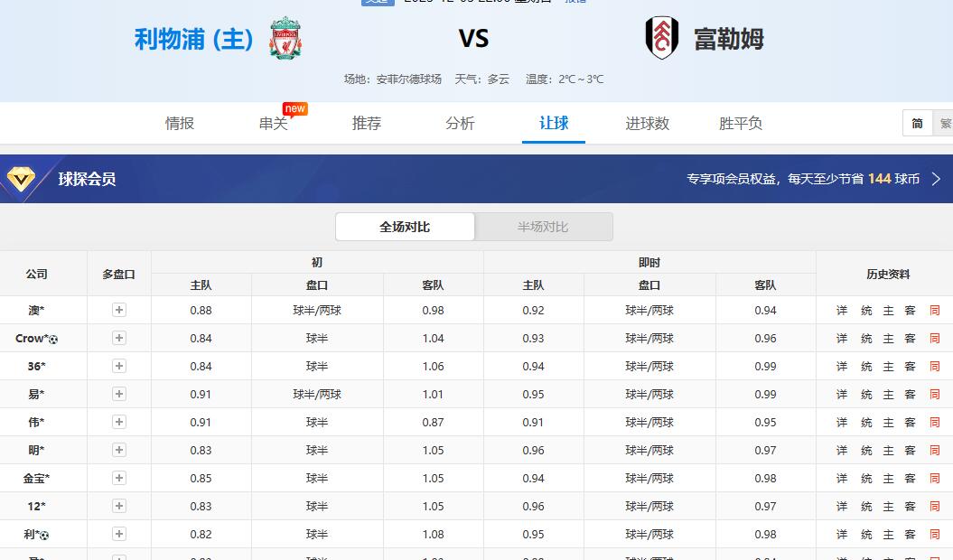Click initial home odds 0.88 for 澳*
Screen dimensions: 953x560
[x=201, y=311]
